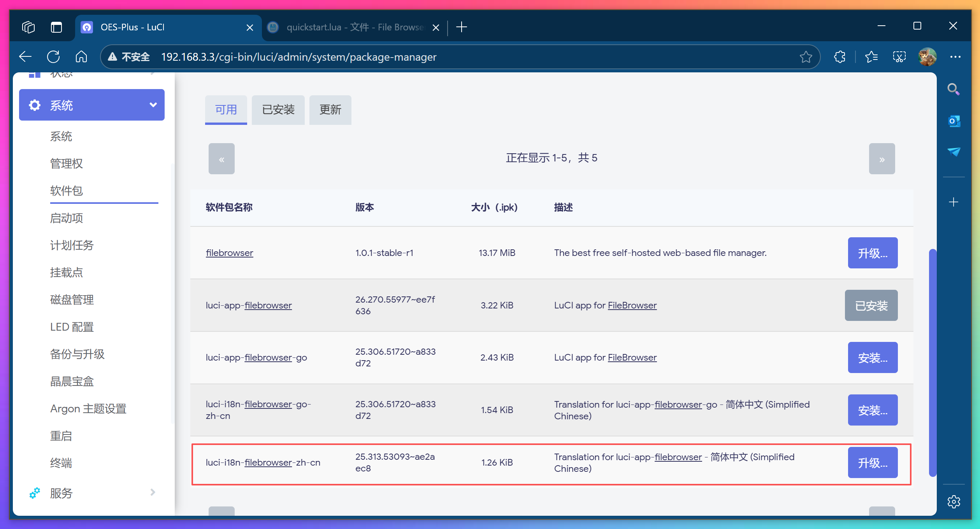This screenshot has height=529, width=980.
Task: Open the filebrowser package link
Action: point(229,253)
